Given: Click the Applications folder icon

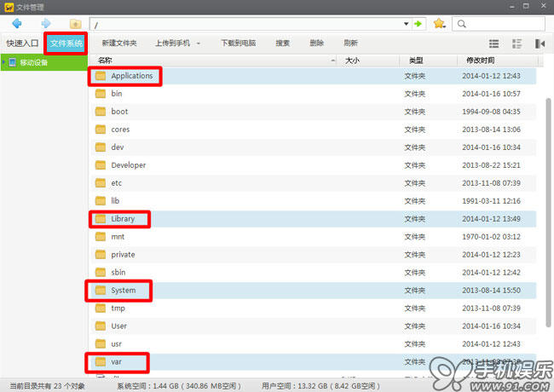Looking at the screenshot, I should point(101,76).
